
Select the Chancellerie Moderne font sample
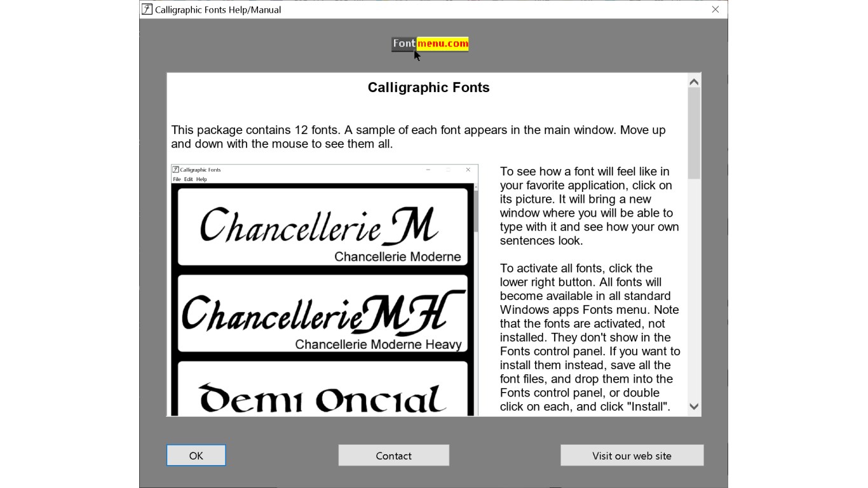pos(321,226)
